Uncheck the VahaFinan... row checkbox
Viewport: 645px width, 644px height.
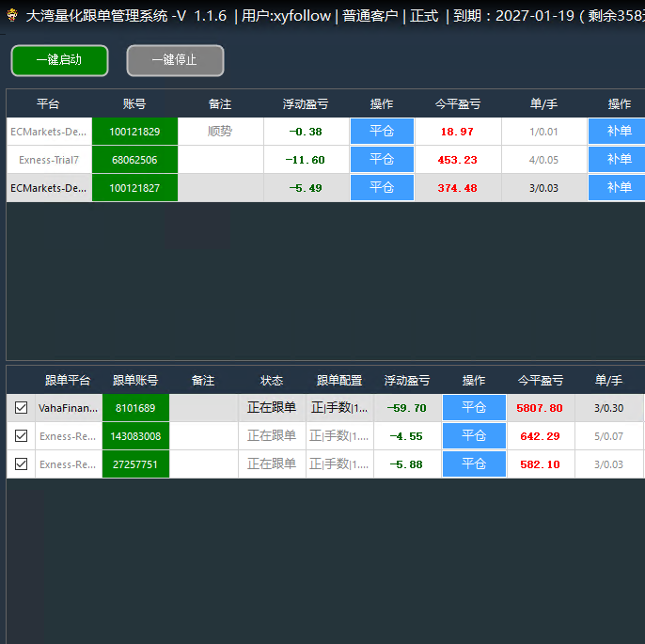click(x=21, y=407)
